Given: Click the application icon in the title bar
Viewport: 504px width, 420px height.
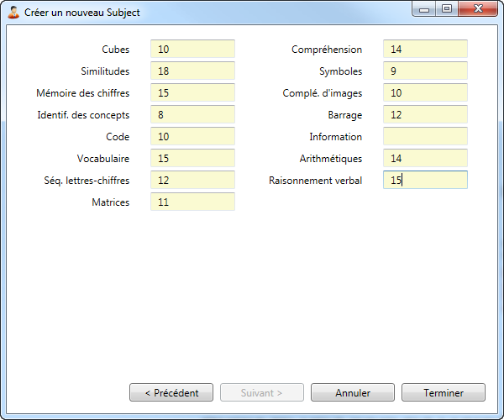Looking at the screenshot, I should pos(13,13).
